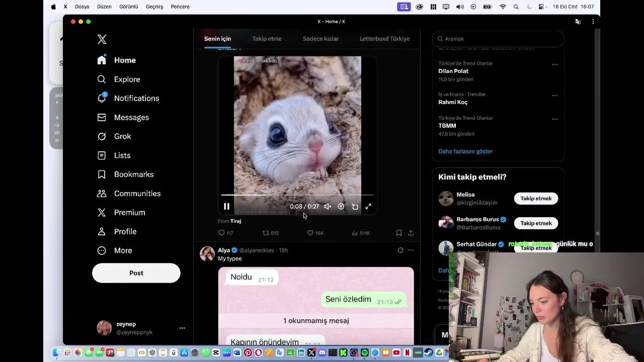View analytics showing 511K views
Viewport: 644px width, 362px height.
(x=361, y=233)
